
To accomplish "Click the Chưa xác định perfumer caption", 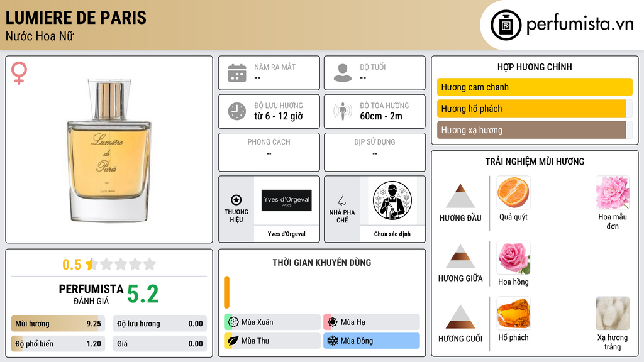I will 392,234.
